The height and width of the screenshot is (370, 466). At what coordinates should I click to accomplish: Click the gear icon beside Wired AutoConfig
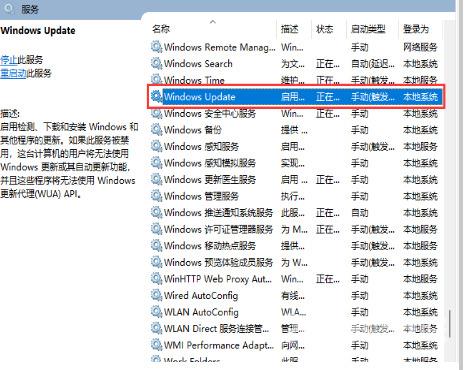coord(156,295)
